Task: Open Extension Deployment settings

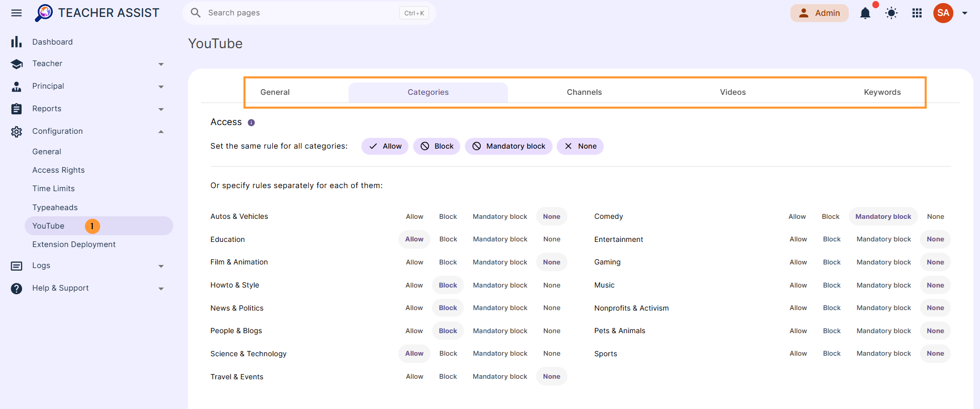Action: (x=74, y=244)
